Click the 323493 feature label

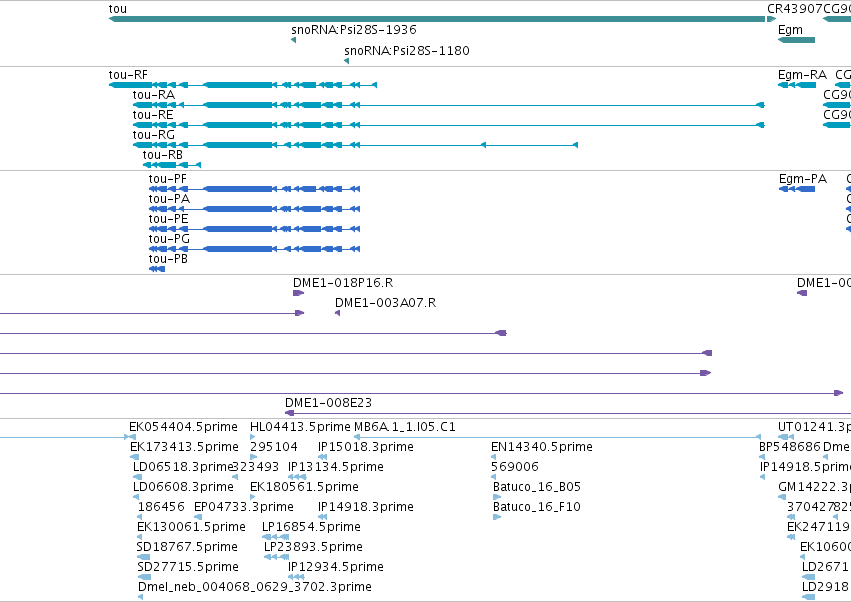pyautogui.click(x=256, y=467)
